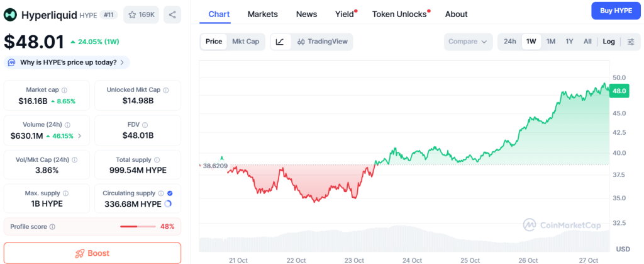This screenshot has width=644, height=264.
Task: Expand Why is HYPE's price up today
Action: [67, 62]
